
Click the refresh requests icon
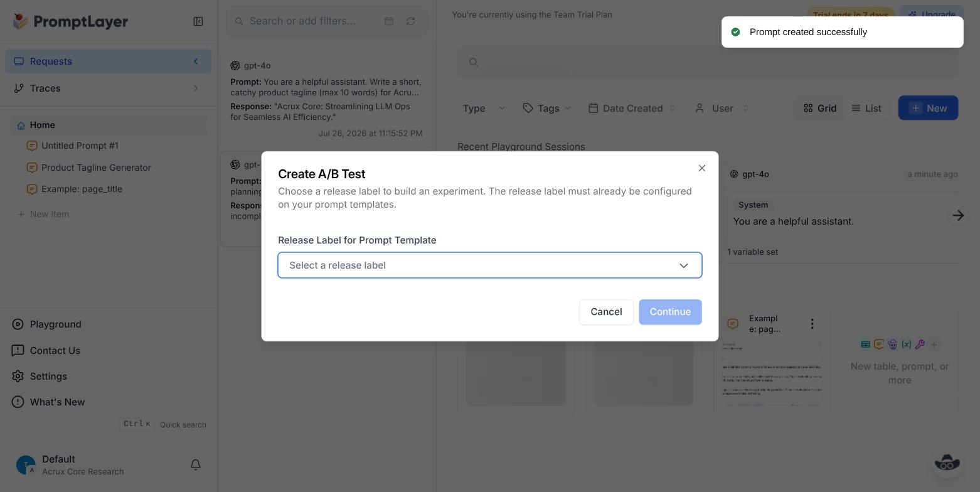(x=410, y=21)
